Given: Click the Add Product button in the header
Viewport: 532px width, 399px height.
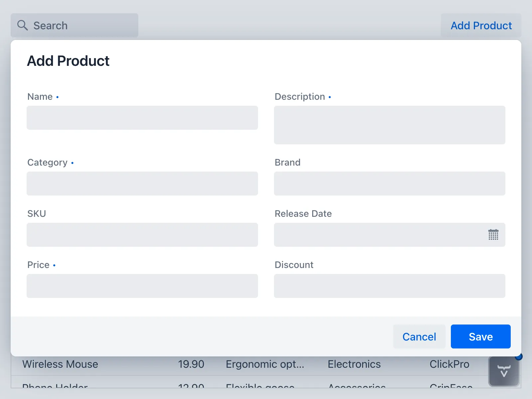Looking at the screenshot, I should click(481, 26).
